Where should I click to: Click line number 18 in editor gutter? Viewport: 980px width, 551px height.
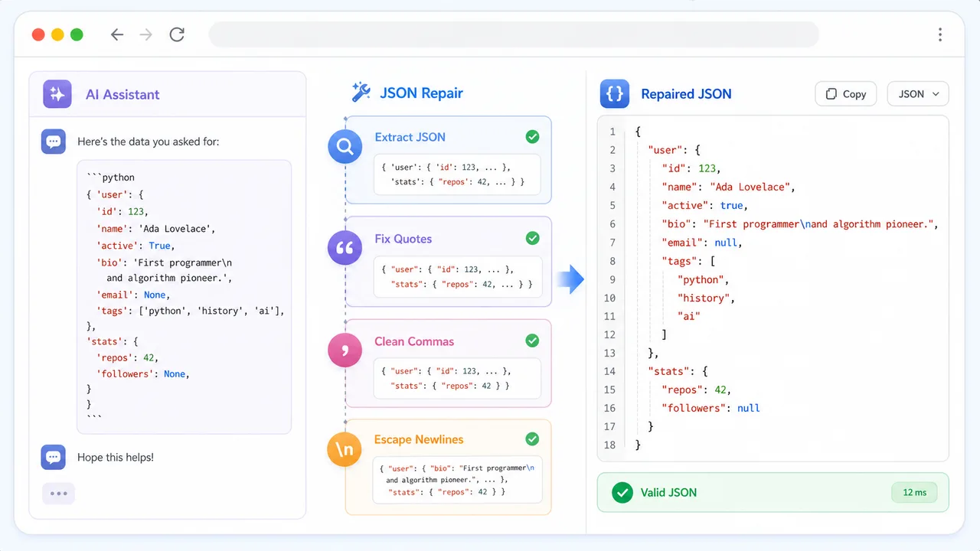pyautogui.click(x=609, y=445)
